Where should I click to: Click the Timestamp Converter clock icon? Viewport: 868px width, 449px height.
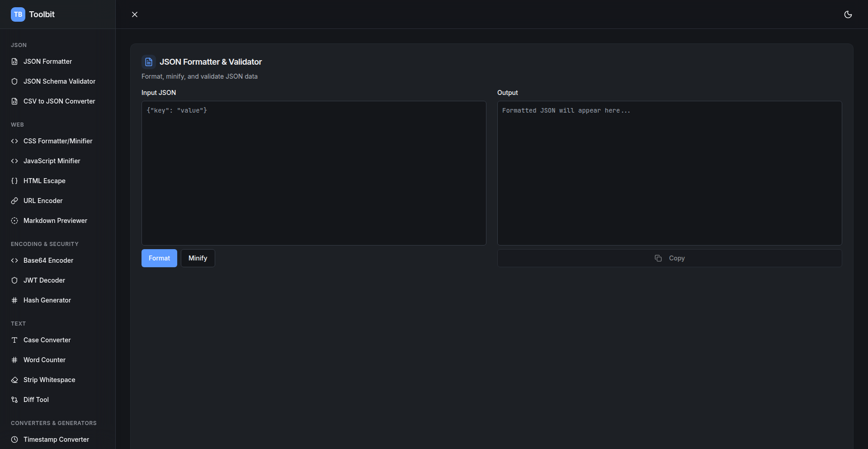(14, 440)
